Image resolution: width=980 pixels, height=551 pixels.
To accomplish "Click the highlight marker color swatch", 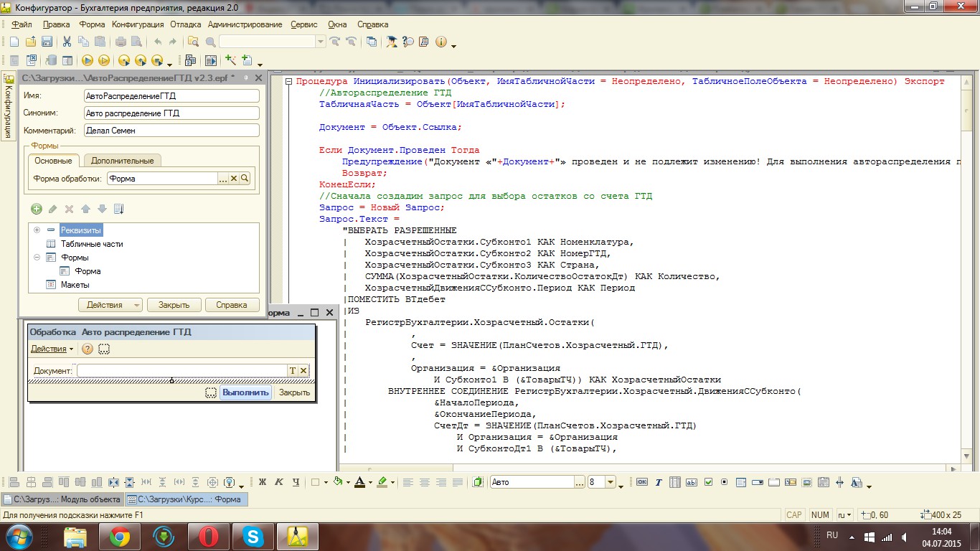I will [x=382, y=482].
